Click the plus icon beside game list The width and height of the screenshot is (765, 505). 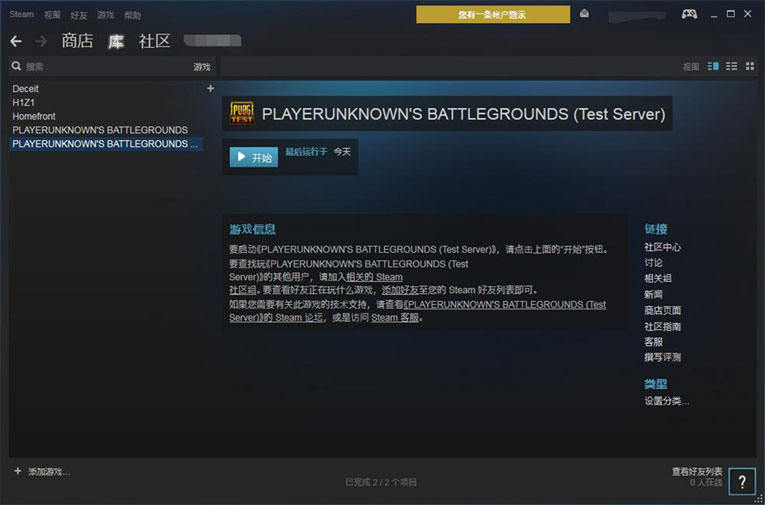tap(210, 88)
